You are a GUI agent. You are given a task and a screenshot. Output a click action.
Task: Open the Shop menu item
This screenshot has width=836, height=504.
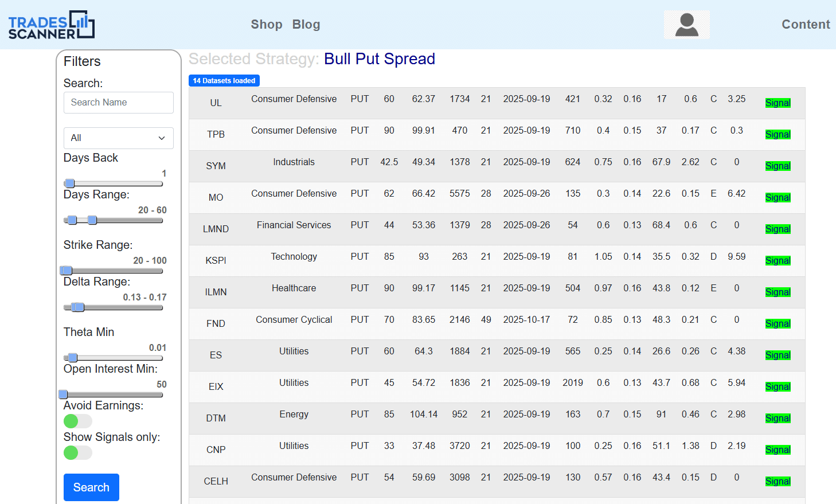pos(266,25)
